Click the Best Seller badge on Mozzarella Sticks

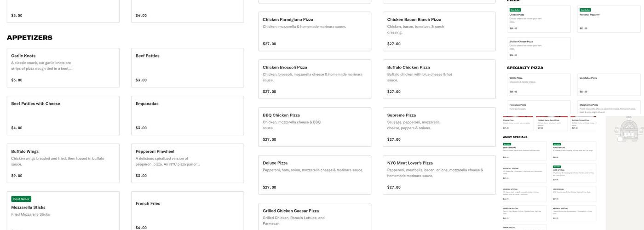tap(21, 199)
